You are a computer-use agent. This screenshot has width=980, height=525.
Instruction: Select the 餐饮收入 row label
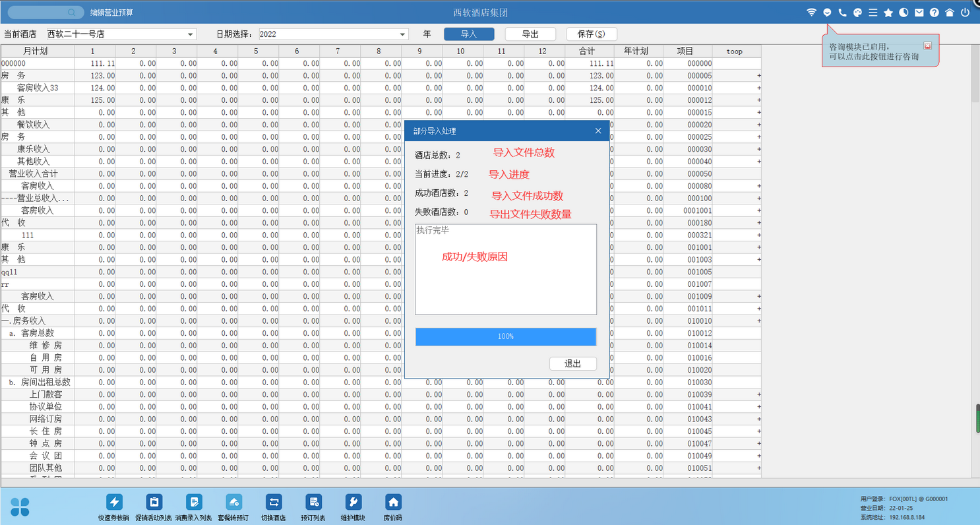click(33, 125)
